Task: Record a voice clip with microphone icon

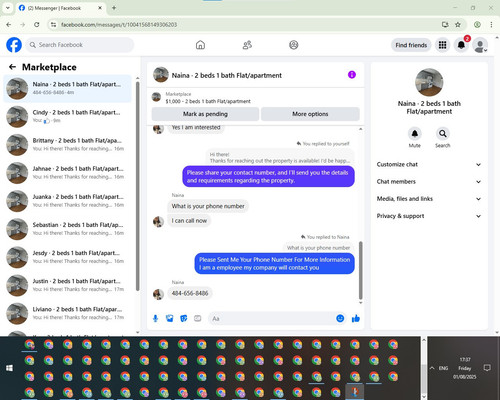Action: 155,318
